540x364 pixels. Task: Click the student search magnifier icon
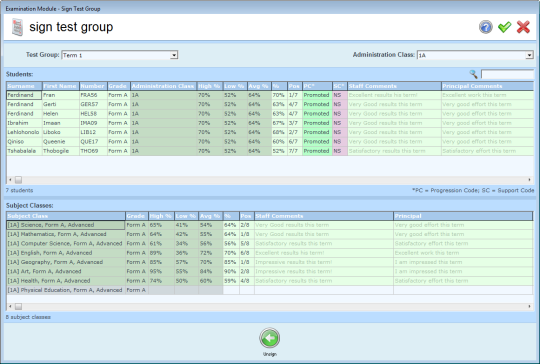(x=474, y=74)
